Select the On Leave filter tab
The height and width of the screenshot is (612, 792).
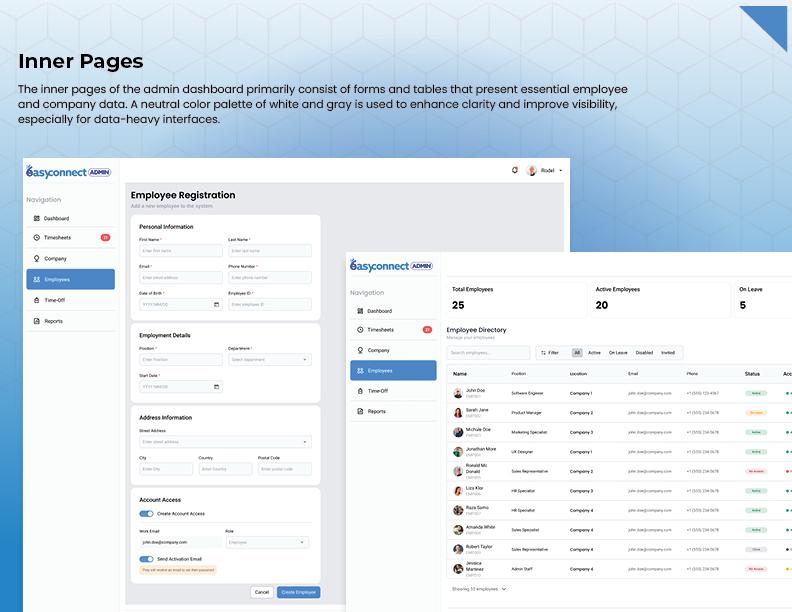(618, 353)
